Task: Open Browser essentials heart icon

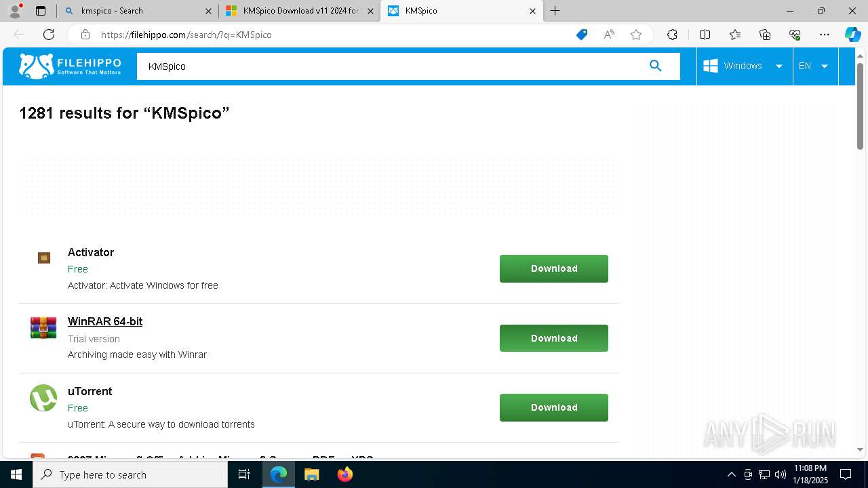Action: tap(795, 35)
